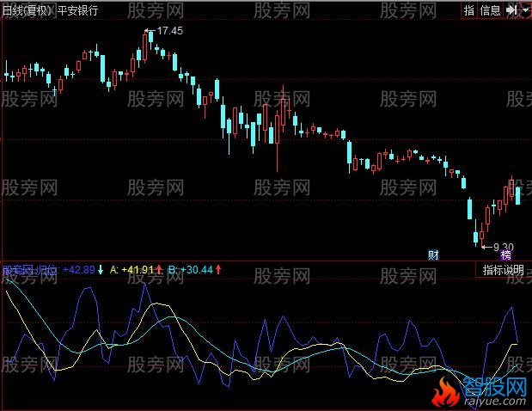Click the 平安银行 stock name
Screen dimensions: 532x411
point(77,11)
